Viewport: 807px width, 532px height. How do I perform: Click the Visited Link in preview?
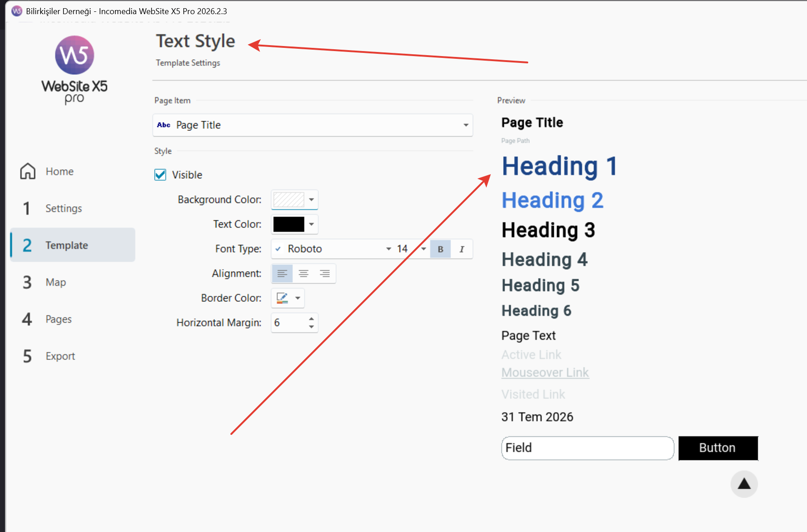[533, 394]
